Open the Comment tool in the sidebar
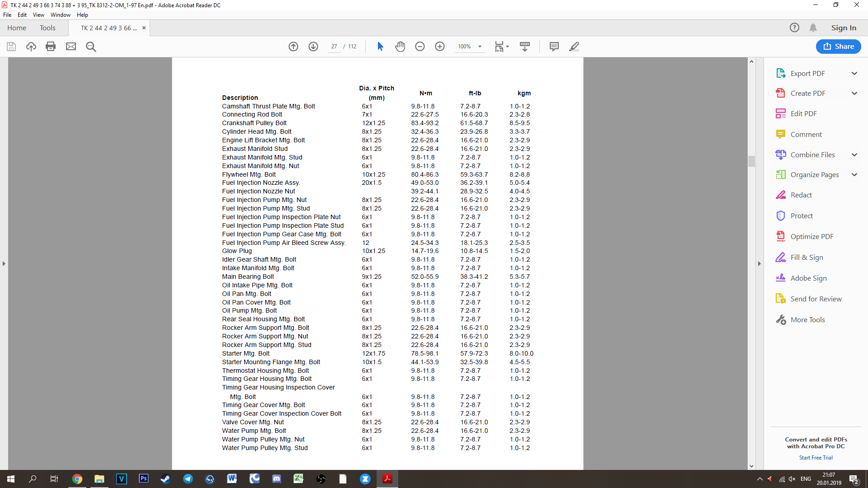 pos(806,134)
